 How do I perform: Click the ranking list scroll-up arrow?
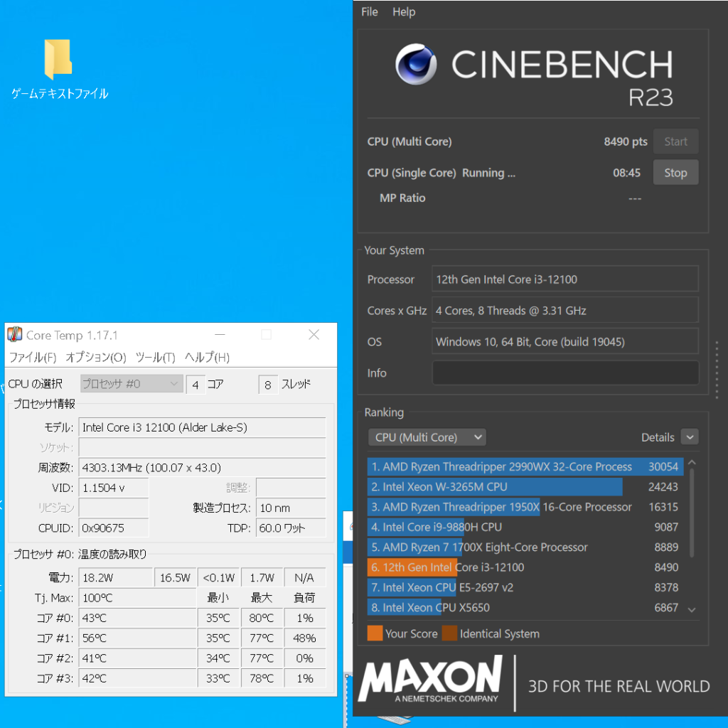tap(692, 462)
